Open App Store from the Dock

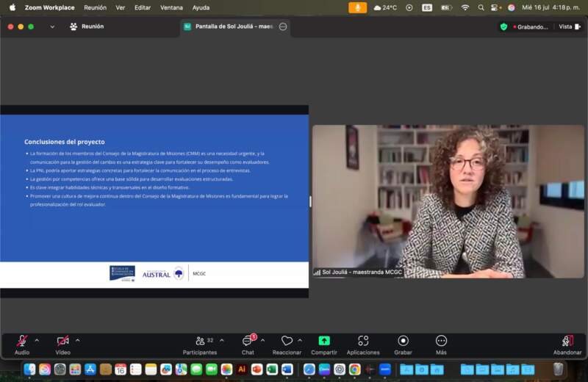click(90, 370)
